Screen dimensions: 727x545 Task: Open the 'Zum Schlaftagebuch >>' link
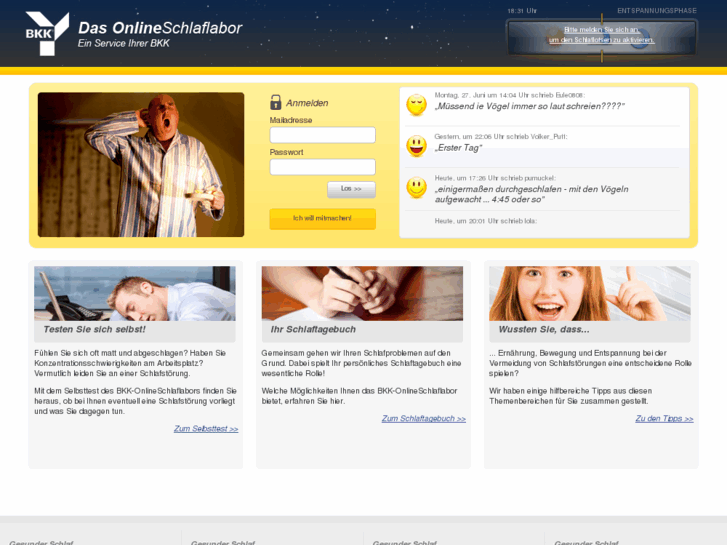424,418
